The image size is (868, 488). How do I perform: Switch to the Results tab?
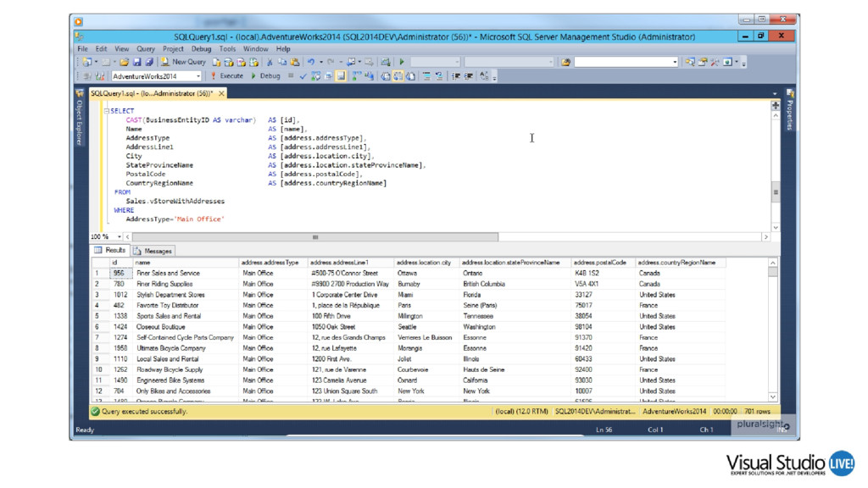[x=110, y=250]
